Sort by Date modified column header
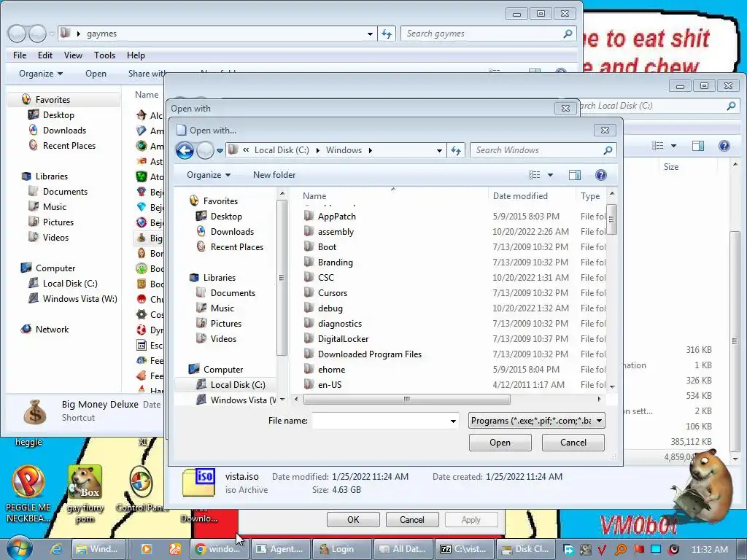 pyautogui.click(x=519, y=196)
